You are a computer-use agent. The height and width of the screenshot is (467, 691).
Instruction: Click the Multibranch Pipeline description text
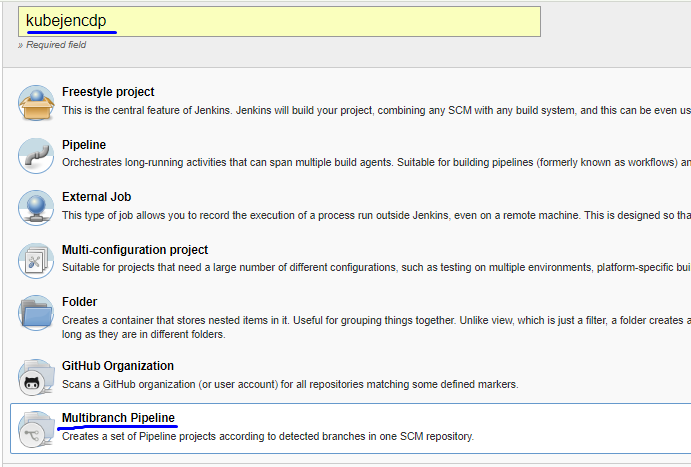click(267, 436)
